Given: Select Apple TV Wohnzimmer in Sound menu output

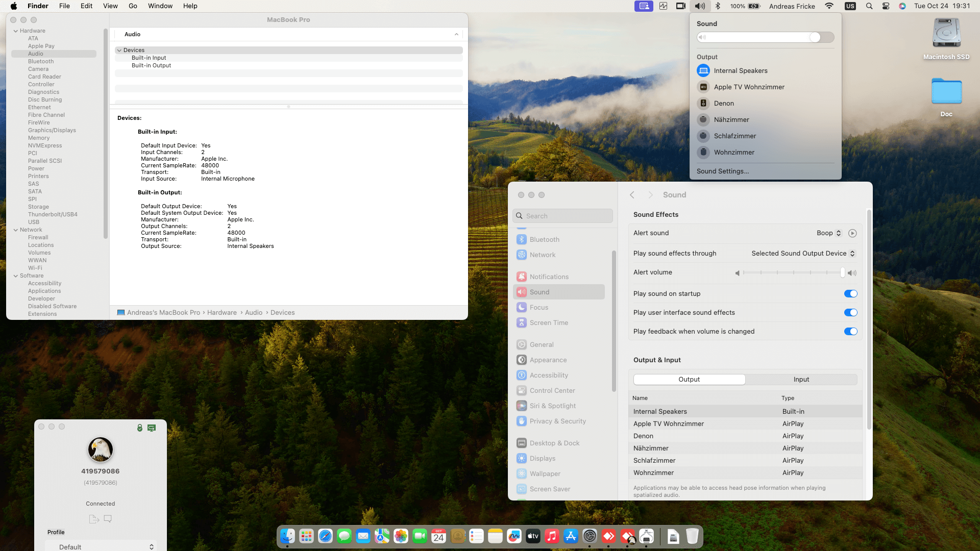Looking at the screenshot, I should tap(765, 87).
